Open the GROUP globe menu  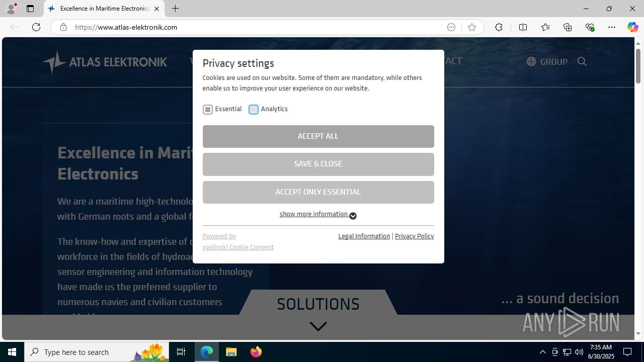(x=547, y=62)
